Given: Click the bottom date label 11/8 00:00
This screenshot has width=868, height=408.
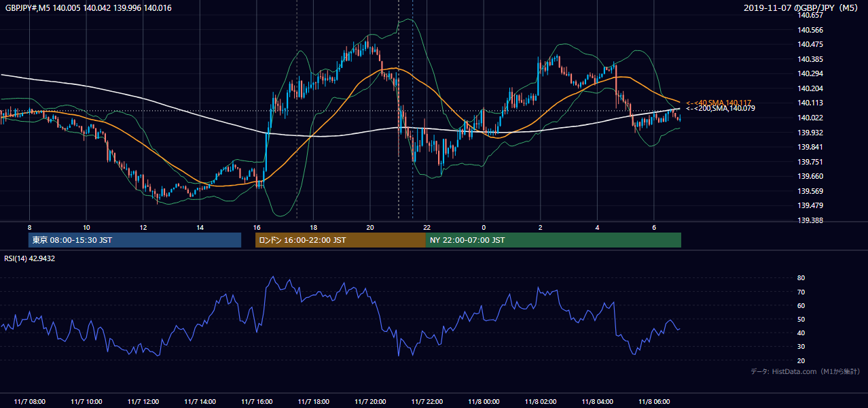Looking at the screenshot, I should point(484,402).
